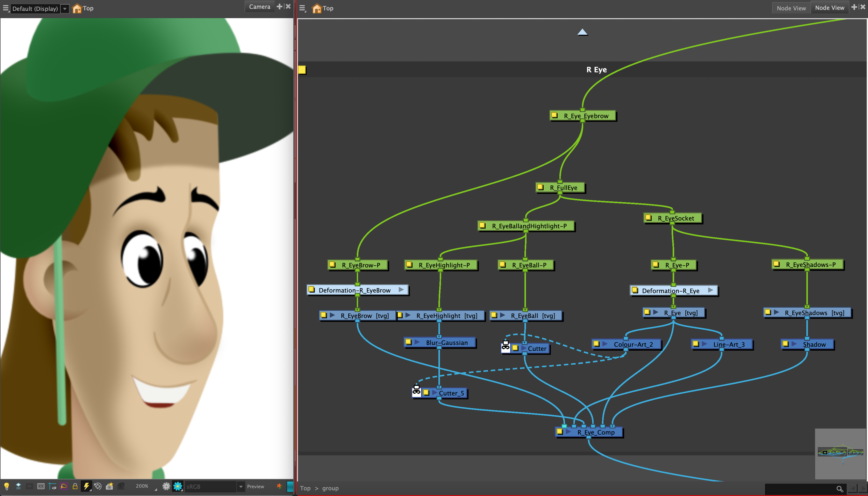This screenshot has width=868, height=496.
Task: Toggle enable square on R_FullEye peg
Action: pos(540,187)
